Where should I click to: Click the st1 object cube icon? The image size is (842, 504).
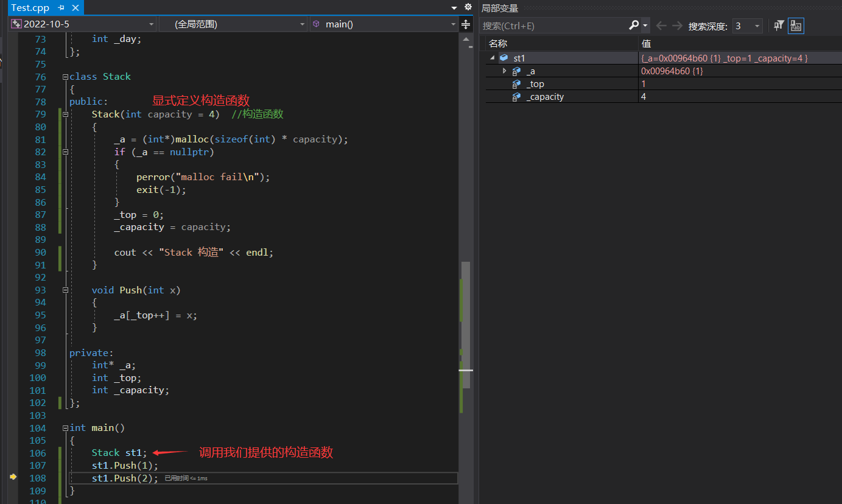pyautogui.click(x=503, y=58)
